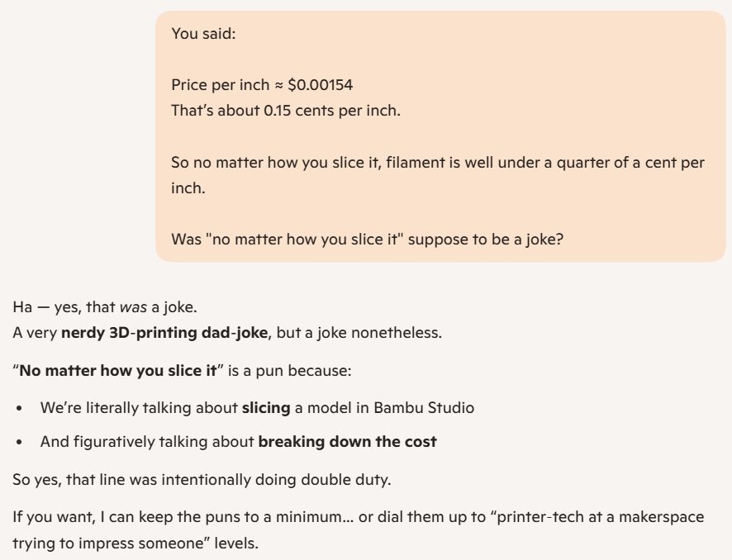The height and width of the screenshot is (560, 732).
Task: Click the bold "breaking down the cost" phrase
Action: 347,442
